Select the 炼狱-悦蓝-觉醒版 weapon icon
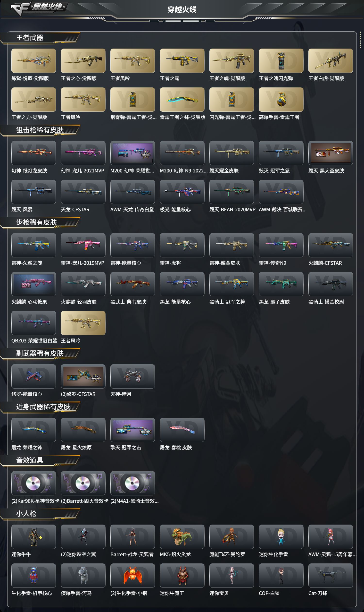This screenshot has width=364, height=612. [x=33, y=61]
